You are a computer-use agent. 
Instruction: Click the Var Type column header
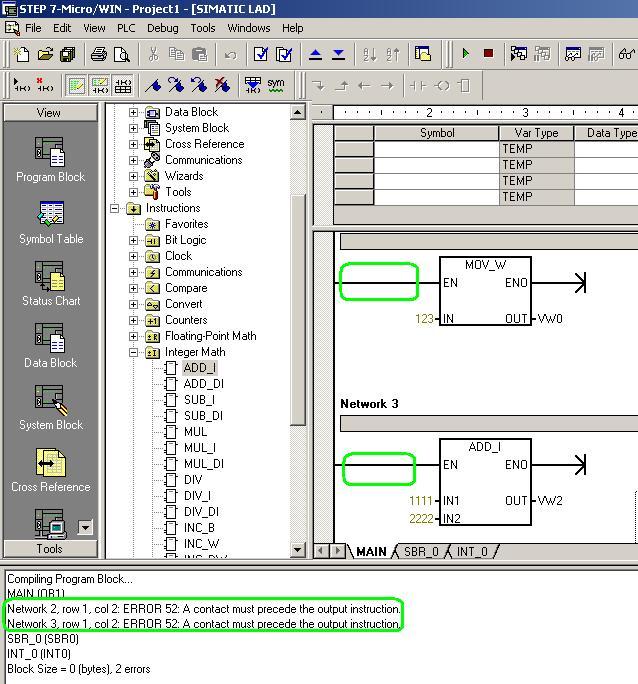(536, 133)
